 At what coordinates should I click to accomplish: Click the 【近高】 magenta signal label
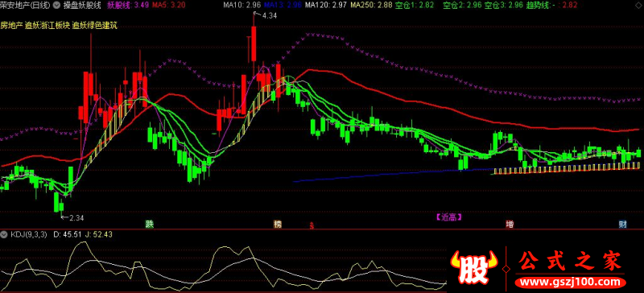(449, 217)
